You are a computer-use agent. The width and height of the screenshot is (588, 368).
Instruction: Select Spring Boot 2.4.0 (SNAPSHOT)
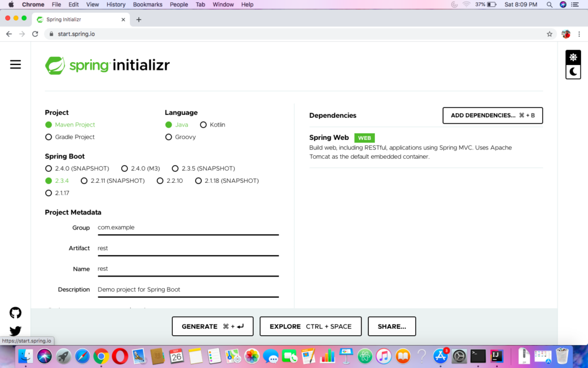pyautogui.click(x=77, y=168)
